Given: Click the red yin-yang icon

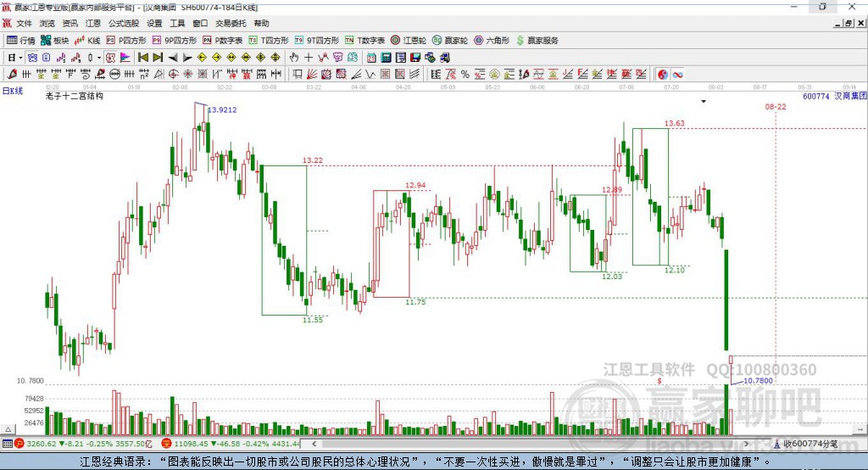Looking at the screenshot, I should (663, 74).
